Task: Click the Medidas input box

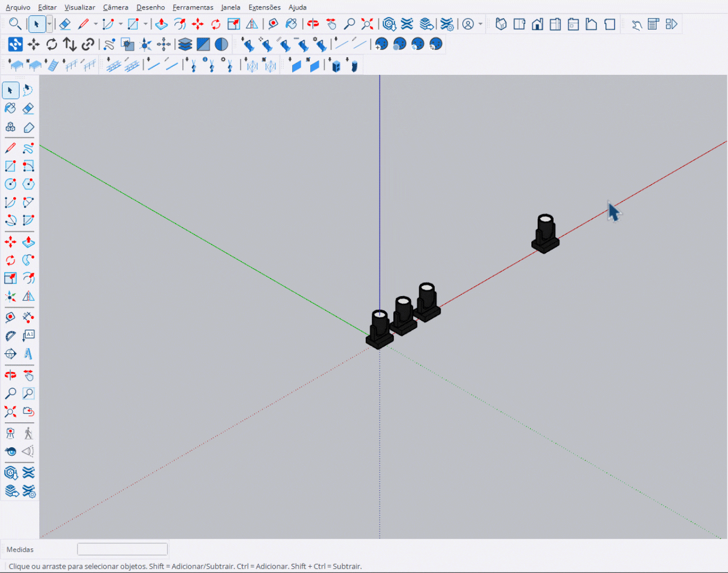Action: [122, 549]
